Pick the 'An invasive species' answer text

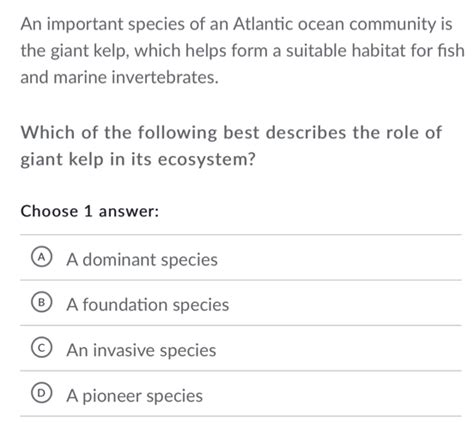[141, 350]
